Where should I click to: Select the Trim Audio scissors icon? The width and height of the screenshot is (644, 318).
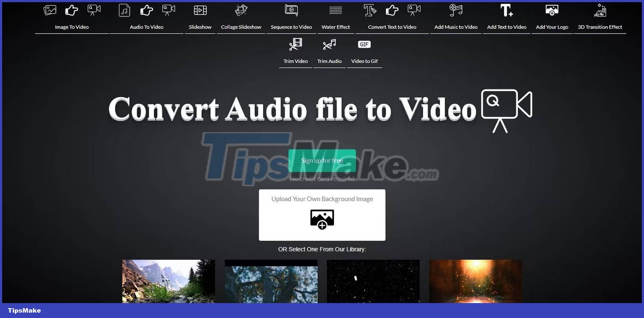(x=329, y=44)
